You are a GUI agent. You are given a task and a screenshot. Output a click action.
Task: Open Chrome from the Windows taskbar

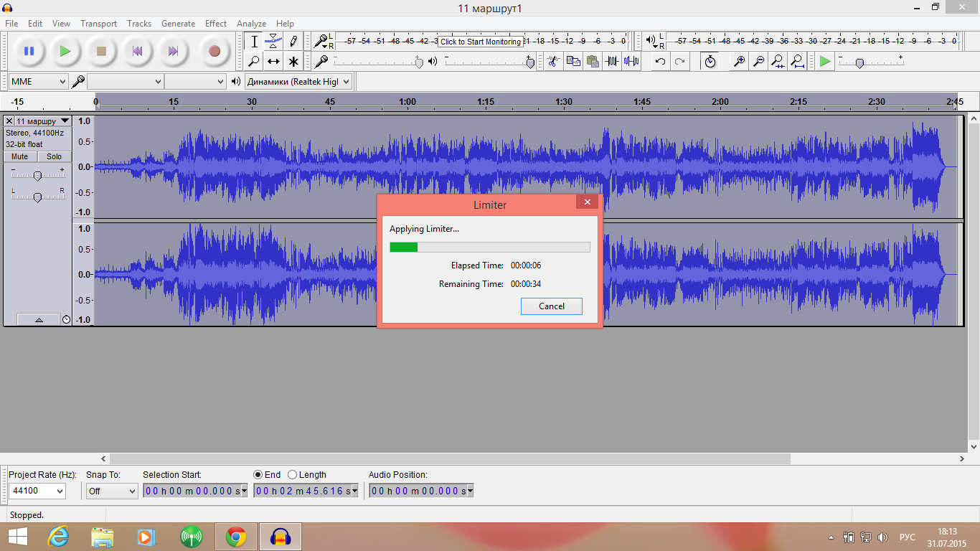pos(236,537)
